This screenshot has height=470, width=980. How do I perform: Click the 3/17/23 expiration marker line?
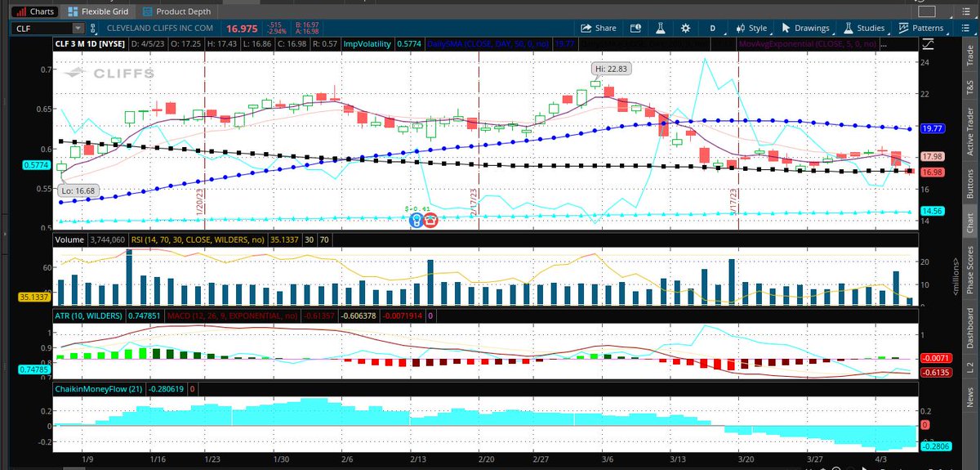pyautogui.click(x=737, y=139)
